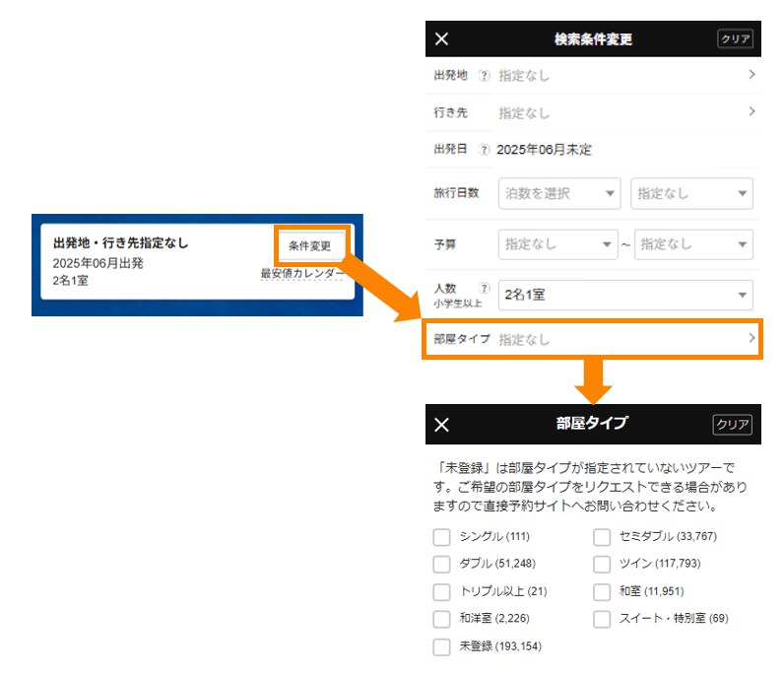Close the 検索条件変更 panel with X icon

click(441, 39)
